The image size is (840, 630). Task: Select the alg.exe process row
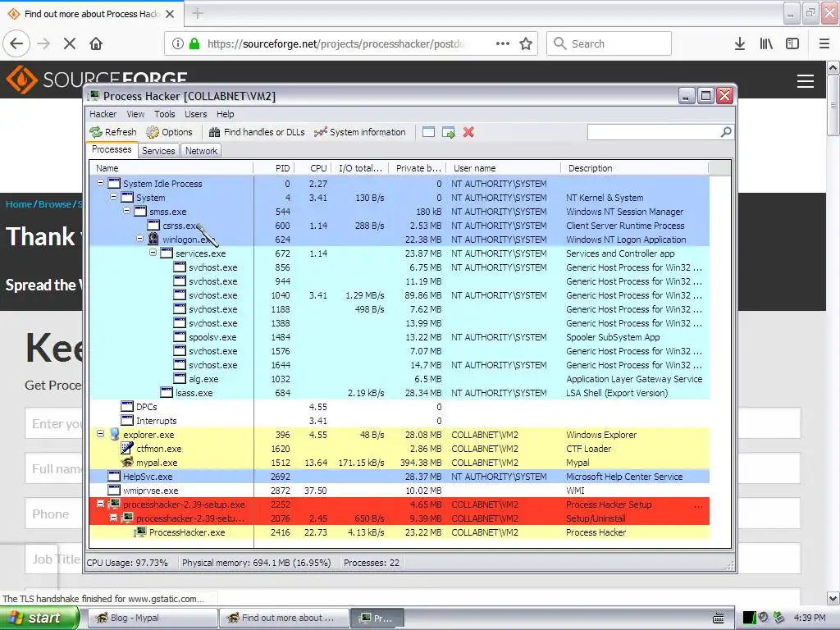[x=399, y=379]
